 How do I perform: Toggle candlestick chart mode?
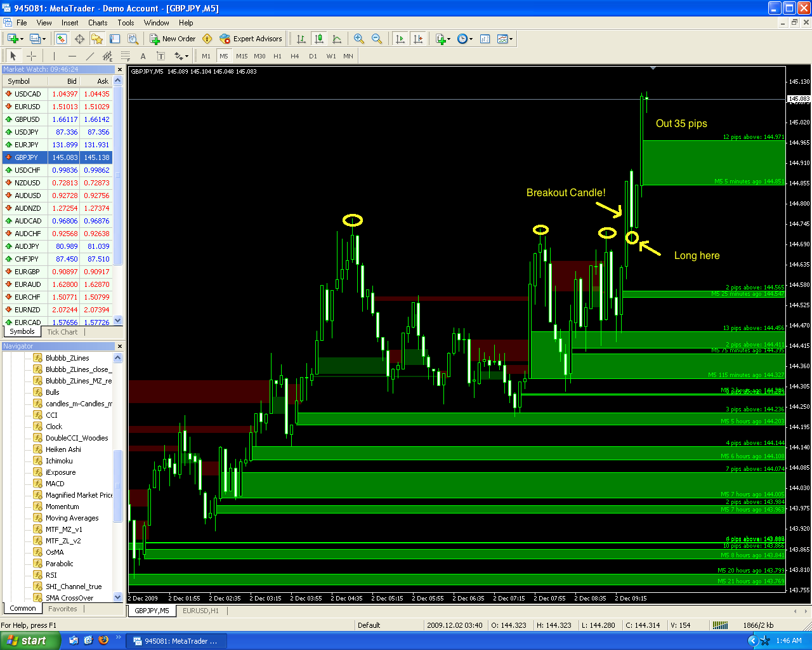point(319,39)
